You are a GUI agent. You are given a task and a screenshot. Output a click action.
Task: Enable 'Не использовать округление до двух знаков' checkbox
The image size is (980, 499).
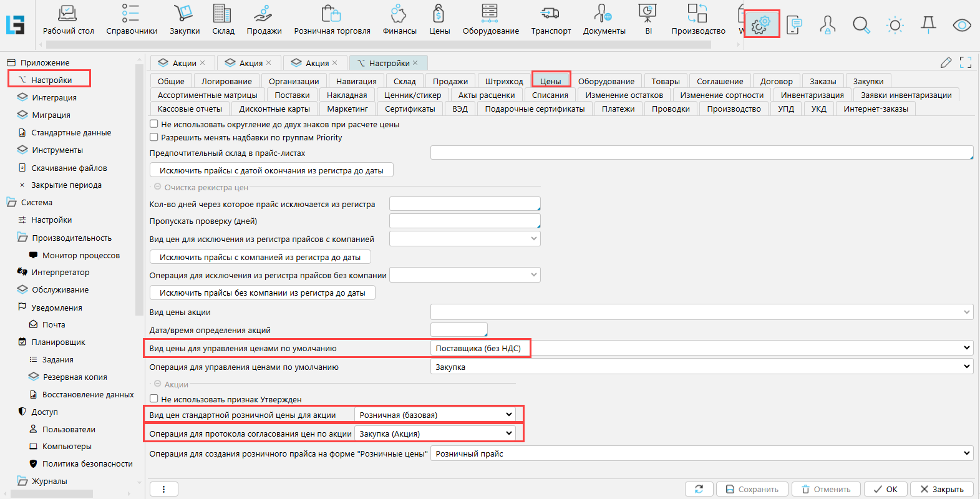coord(154,124)
